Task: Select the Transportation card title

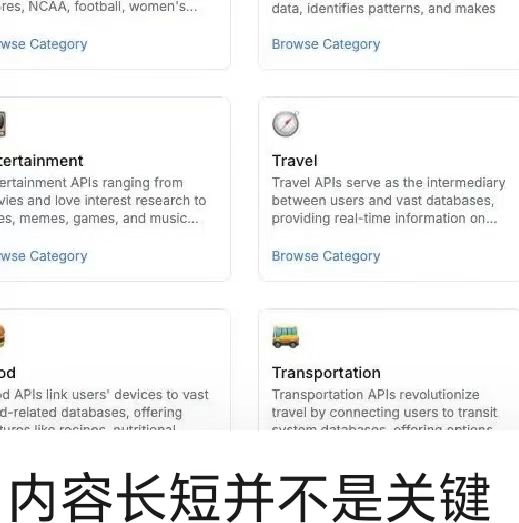Action: coord(326,373)
